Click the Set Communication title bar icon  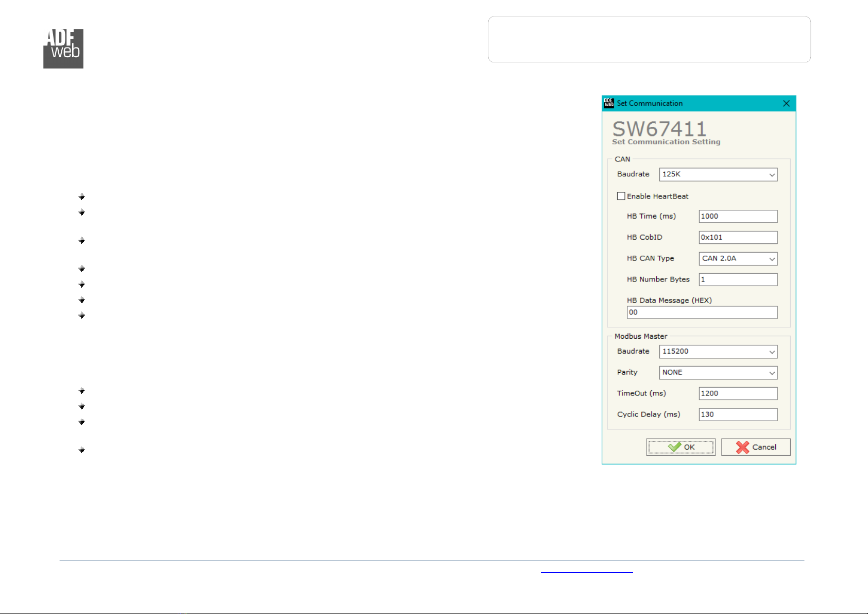pyautogui.click(x=609, y=103)
